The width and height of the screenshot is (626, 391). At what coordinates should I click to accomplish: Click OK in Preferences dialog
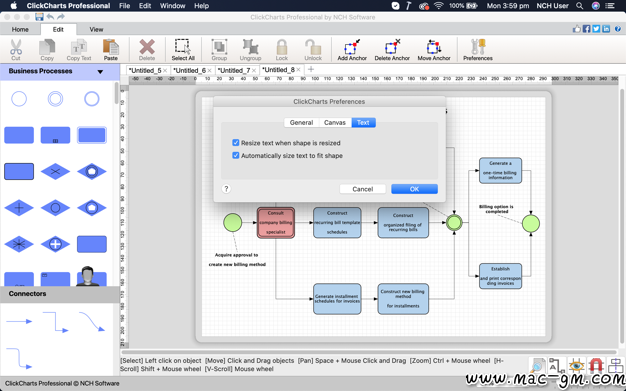[414, 189]
